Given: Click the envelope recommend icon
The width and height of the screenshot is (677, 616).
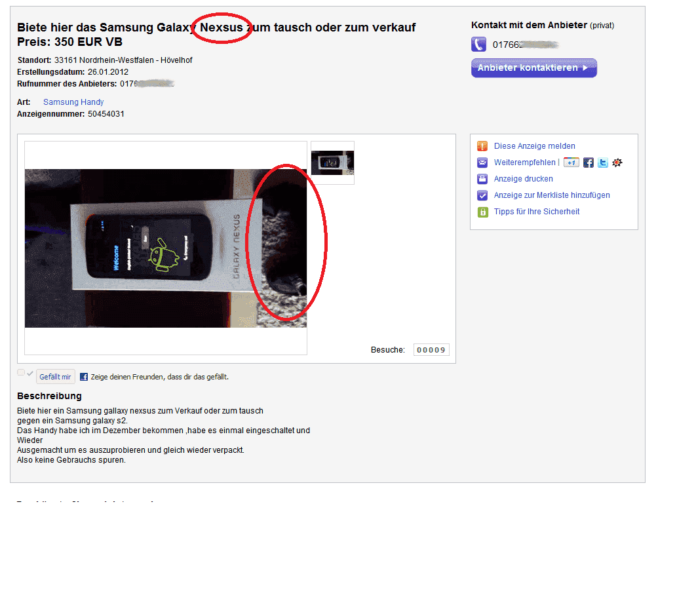Looking at the screenshot, I should pos(482,163).
